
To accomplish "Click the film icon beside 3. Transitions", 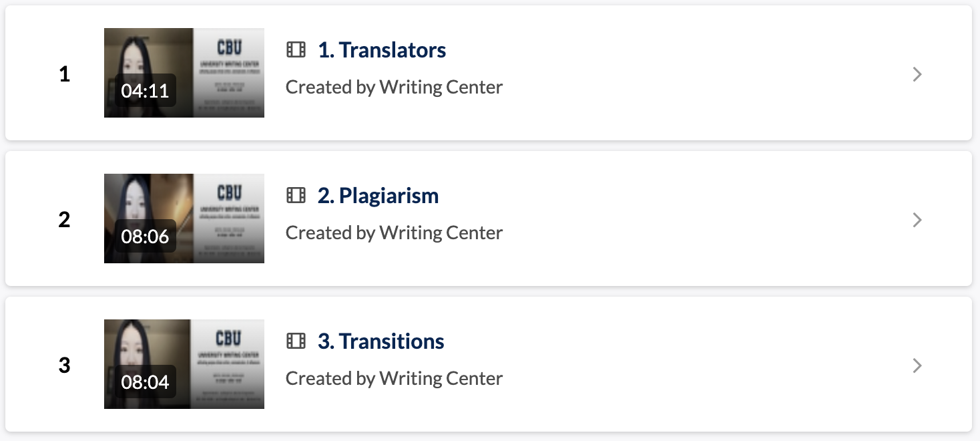I will (296, 341).
